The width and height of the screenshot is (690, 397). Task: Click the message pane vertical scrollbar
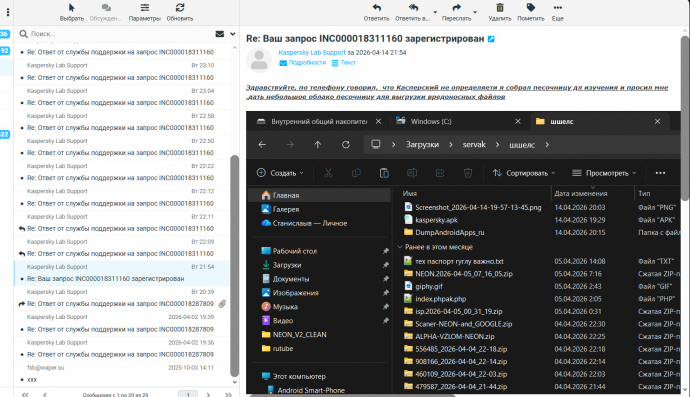coord(685,119)
